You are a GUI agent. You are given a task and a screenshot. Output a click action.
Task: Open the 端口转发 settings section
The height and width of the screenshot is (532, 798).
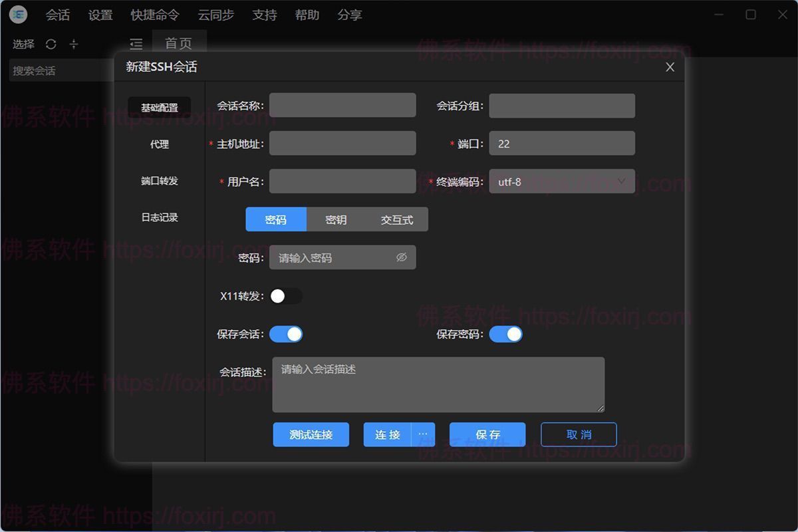click(x=160, y=180)
